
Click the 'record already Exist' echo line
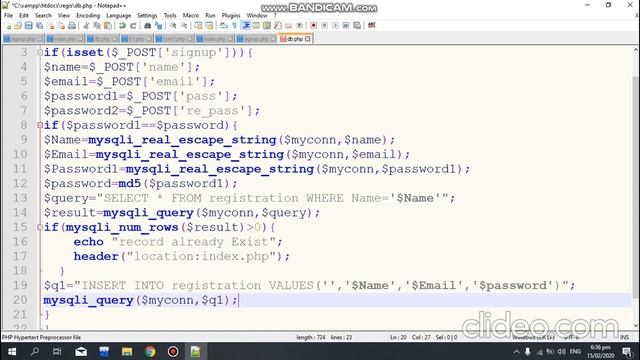pos(178,242)
